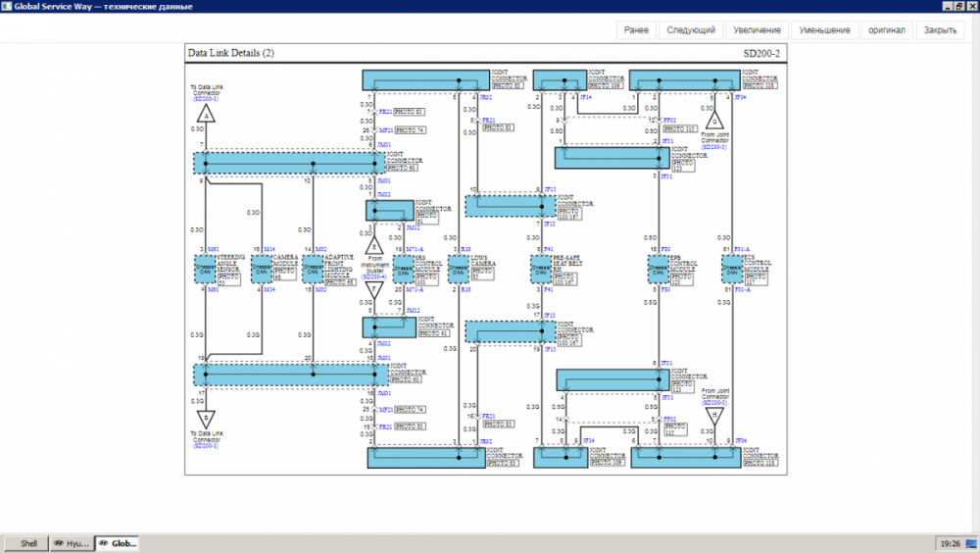Select the EPS Control Module CAN block
Image resolution: width=980 pixels, height=553 pixels.
[656, 271]
